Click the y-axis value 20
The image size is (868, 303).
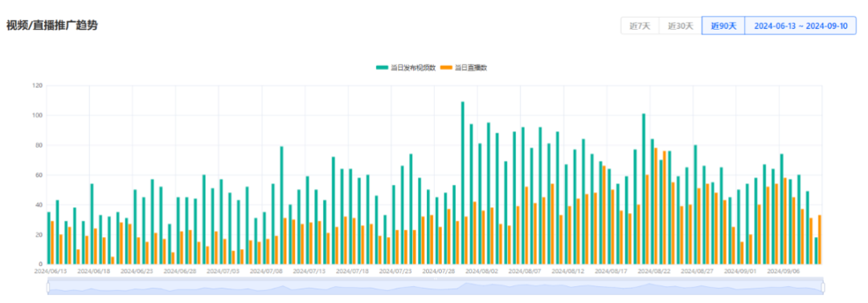pos(39,235)
